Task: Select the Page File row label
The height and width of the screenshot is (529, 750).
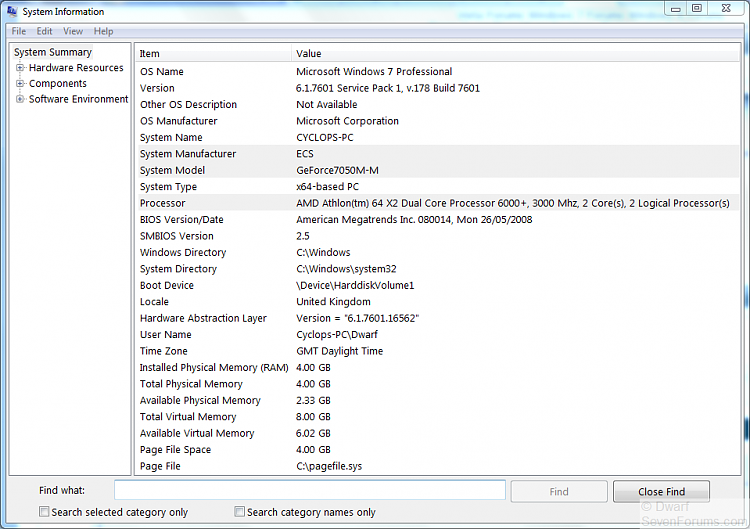Action: 160,466
